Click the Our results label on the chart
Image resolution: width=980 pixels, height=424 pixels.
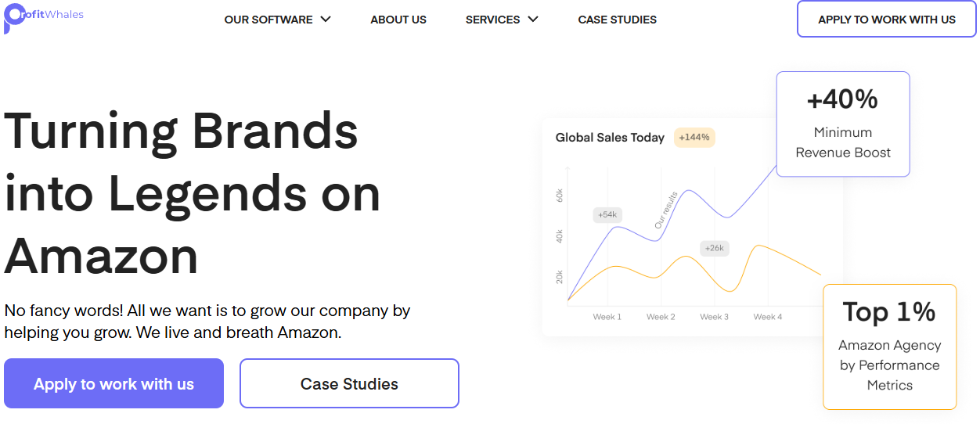pyautogui.click(x=665, y=210)
